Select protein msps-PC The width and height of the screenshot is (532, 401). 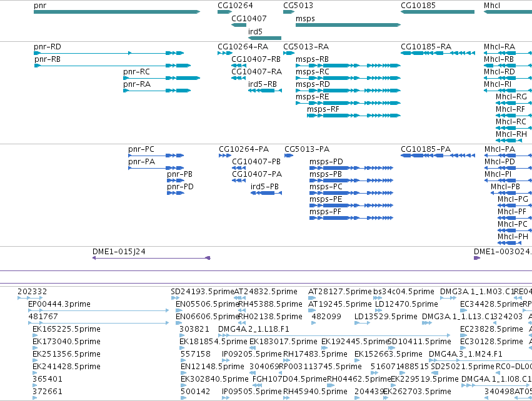[351, 193]
